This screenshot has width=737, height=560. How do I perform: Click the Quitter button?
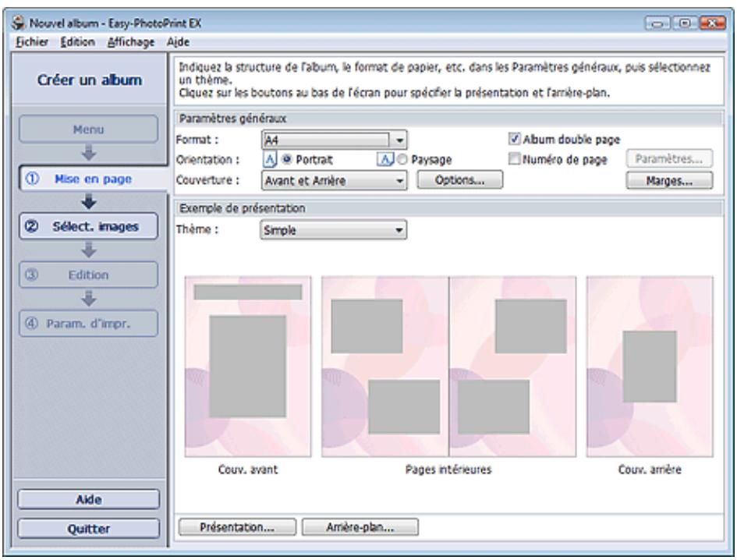pos(88,529)
